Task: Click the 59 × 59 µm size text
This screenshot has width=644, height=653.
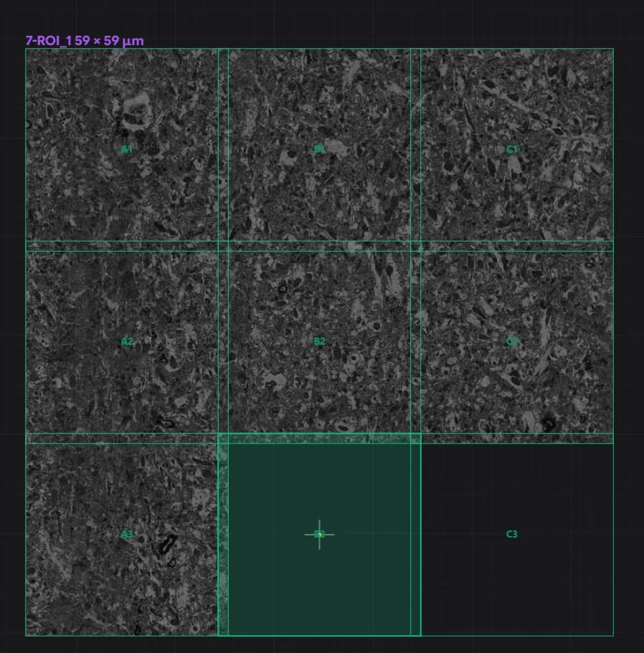Action: point(109,39)
